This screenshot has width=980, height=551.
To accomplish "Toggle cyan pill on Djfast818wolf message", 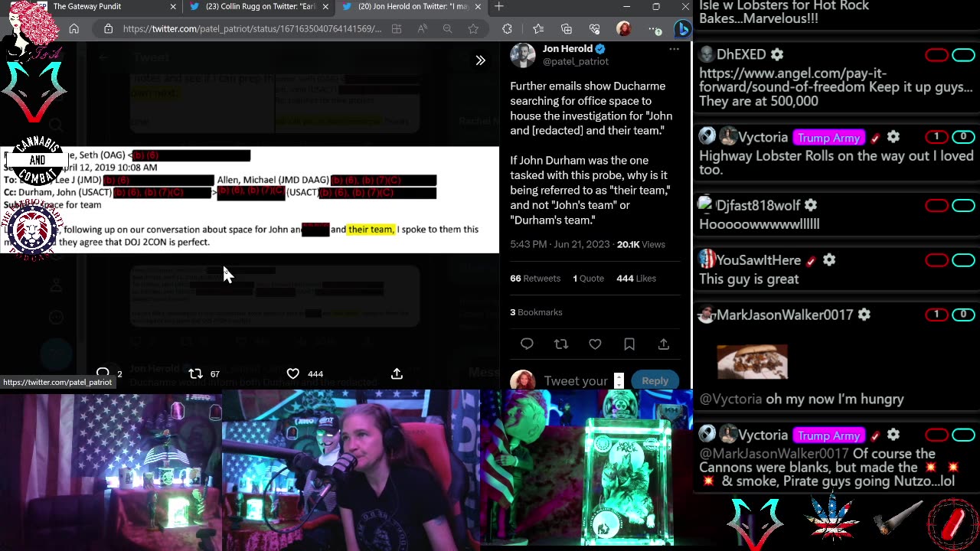I will (x=963, y=206).
